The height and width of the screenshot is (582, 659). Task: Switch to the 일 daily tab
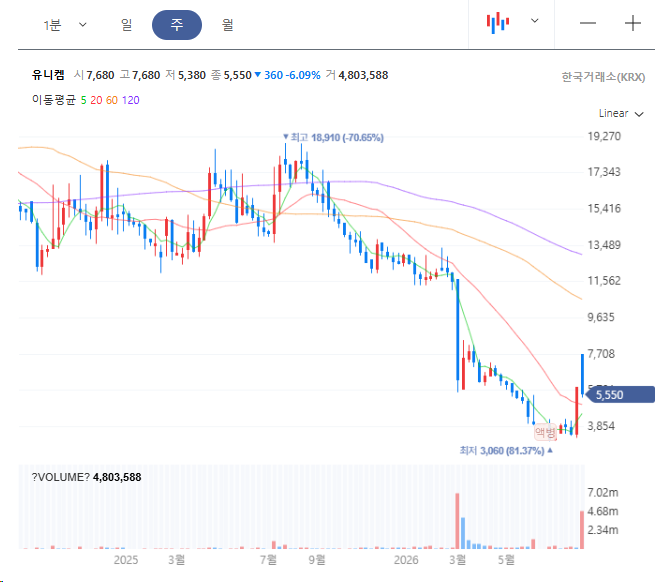[x=127, y=25]
